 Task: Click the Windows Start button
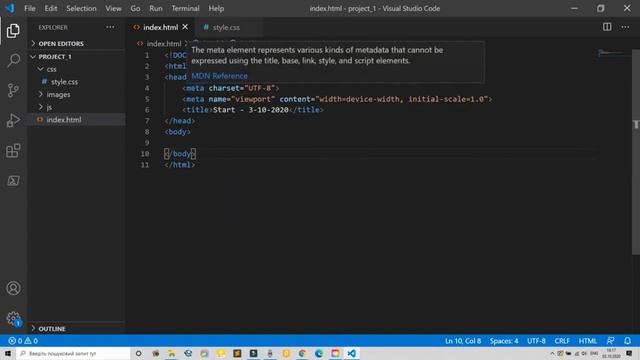[8, 353]
